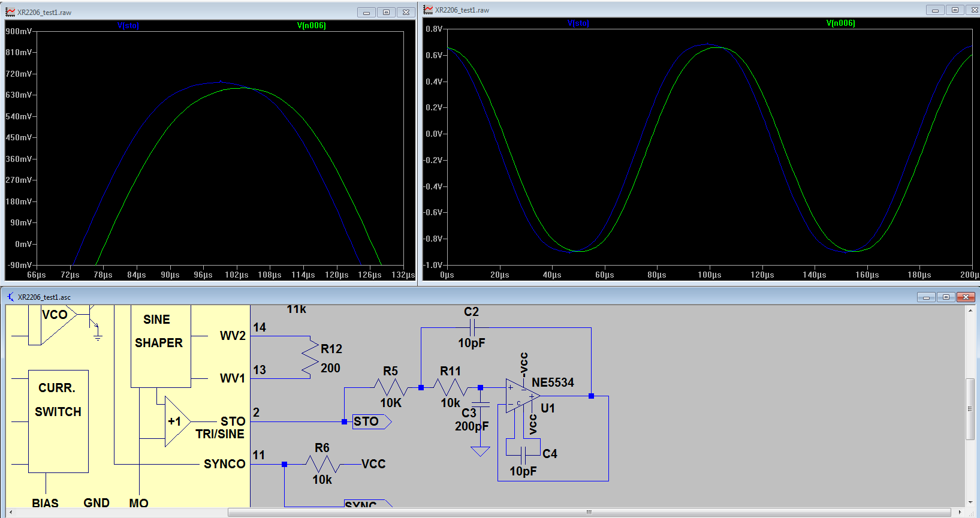Click the 200pF value of C3

[x=472, y=426]
